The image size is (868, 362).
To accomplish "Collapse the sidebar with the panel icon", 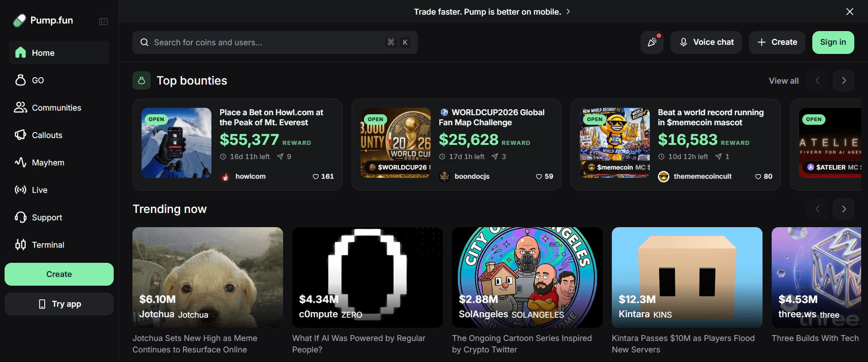I will coord(103,21).
